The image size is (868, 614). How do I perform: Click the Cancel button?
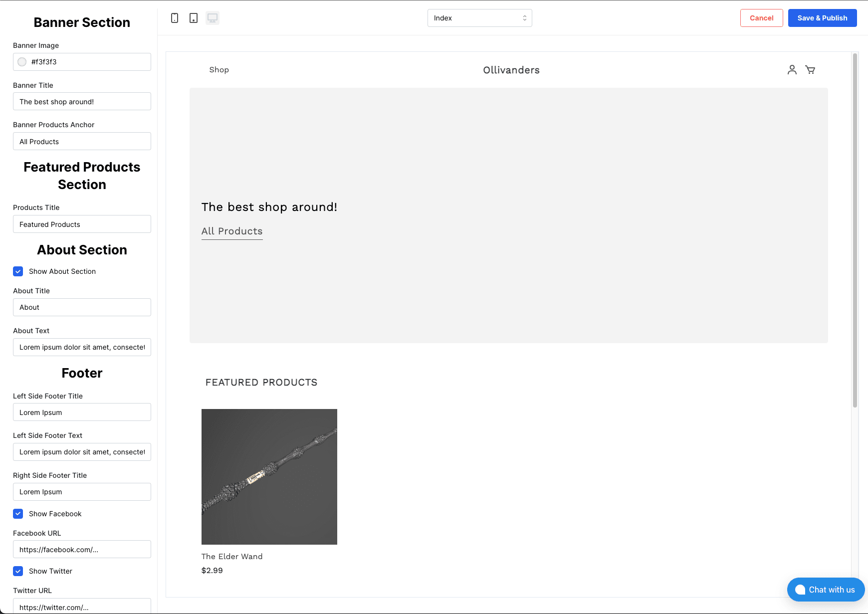pyautogui.click(x=761, y=17)
